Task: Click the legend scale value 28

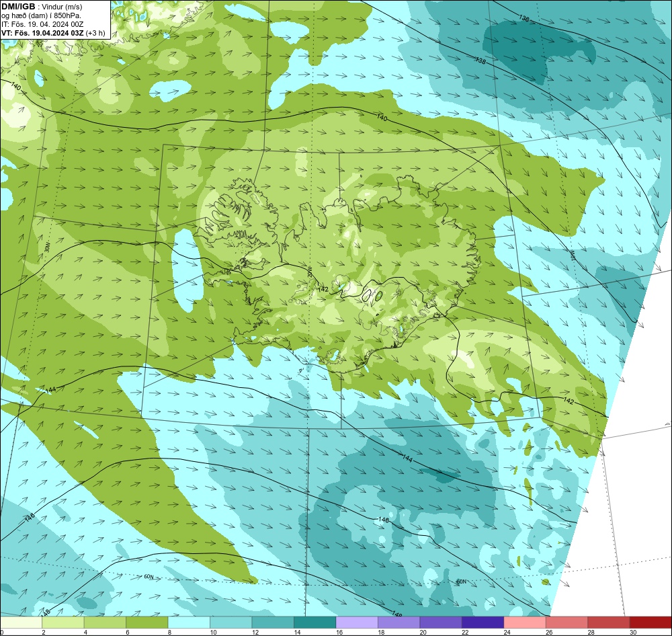Action: click(591, 632)
